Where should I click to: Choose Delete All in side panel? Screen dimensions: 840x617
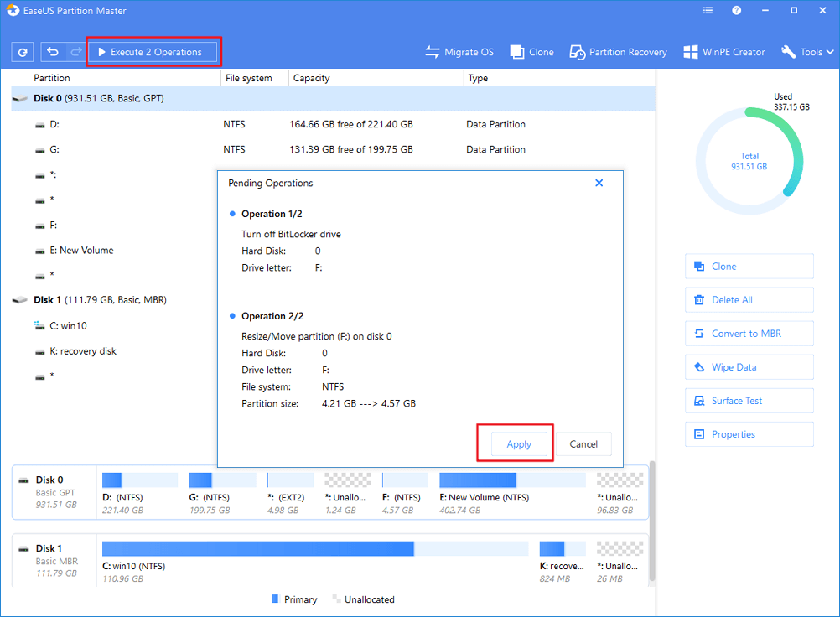tap(749, 300)
